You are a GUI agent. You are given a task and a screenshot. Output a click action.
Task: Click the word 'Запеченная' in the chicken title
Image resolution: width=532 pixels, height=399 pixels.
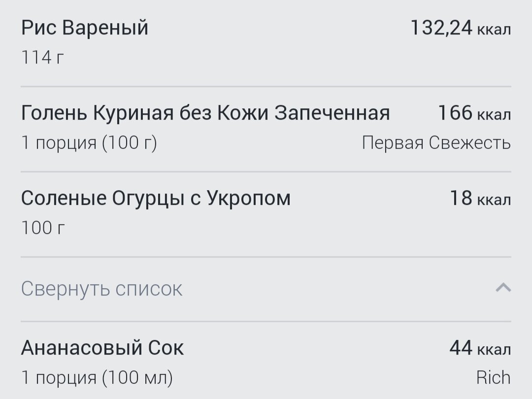(x=332, y=113)
